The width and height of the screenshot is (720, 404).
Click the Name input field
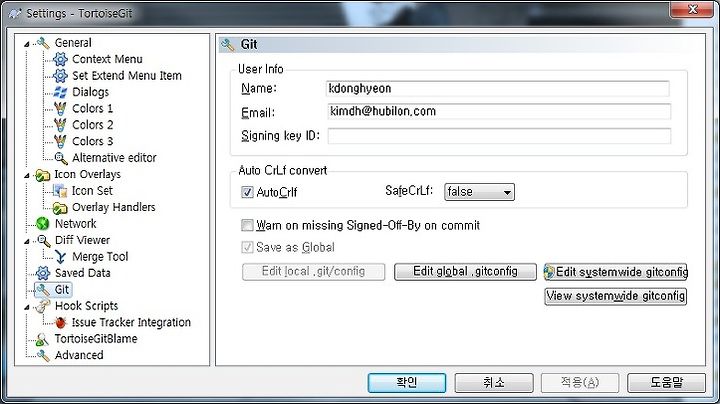(x=498, y=89)
